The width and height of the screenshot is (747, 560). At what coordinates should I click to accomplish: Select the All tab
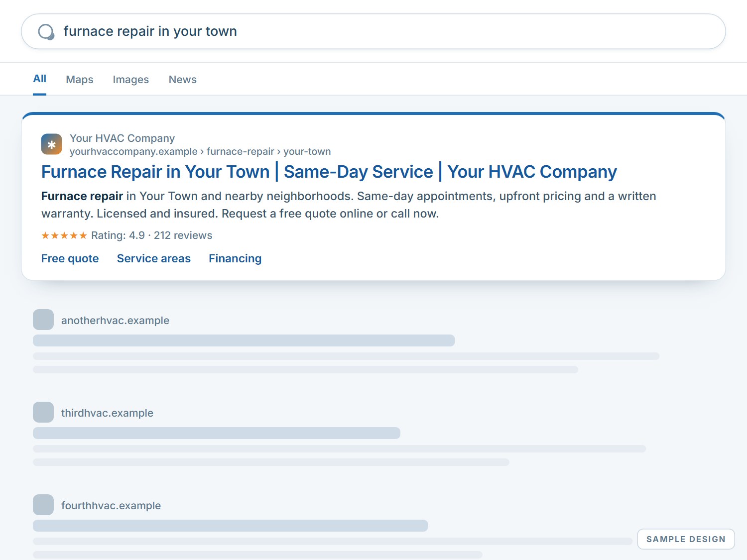pyautogui.click(x=40, y=79)
